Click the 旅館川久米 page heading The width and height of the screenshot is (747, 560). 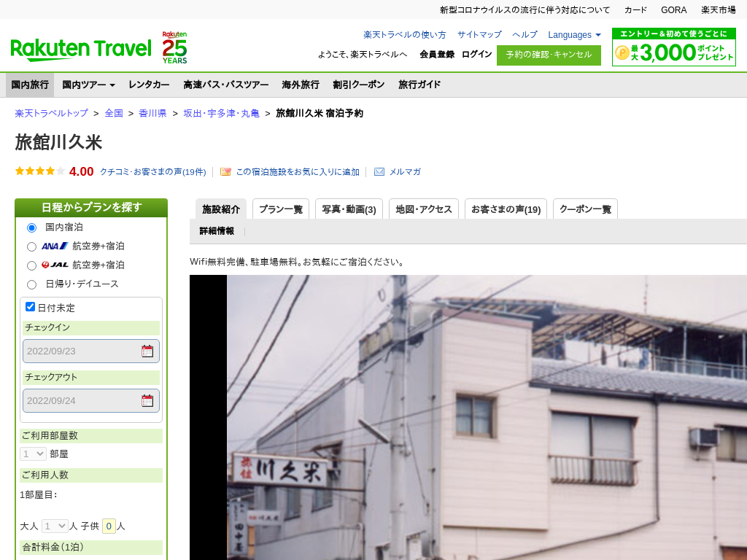tap(58, 143)
